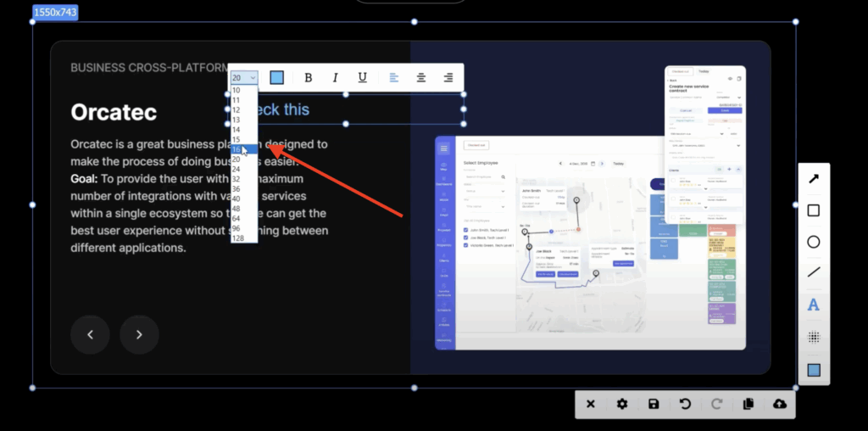868x431 pixels.
Task: Open screenshot settings gear
Action: click(x=621, y=404)
